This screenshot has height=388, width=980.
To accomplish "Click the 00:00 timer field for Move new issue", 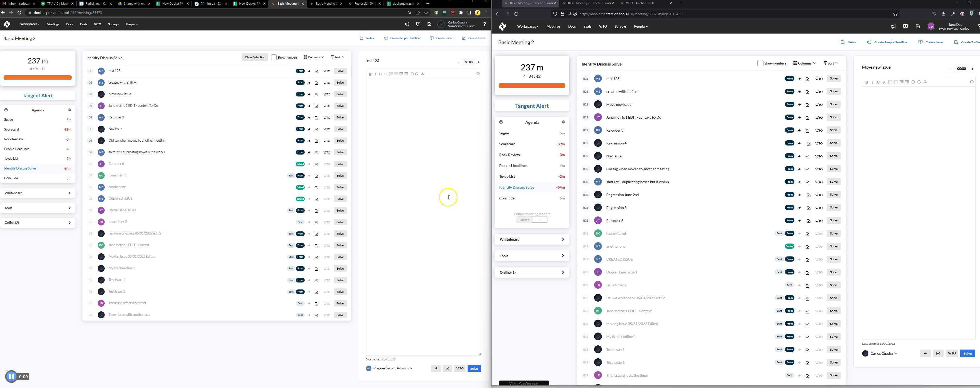I will (x=961, y=69).
